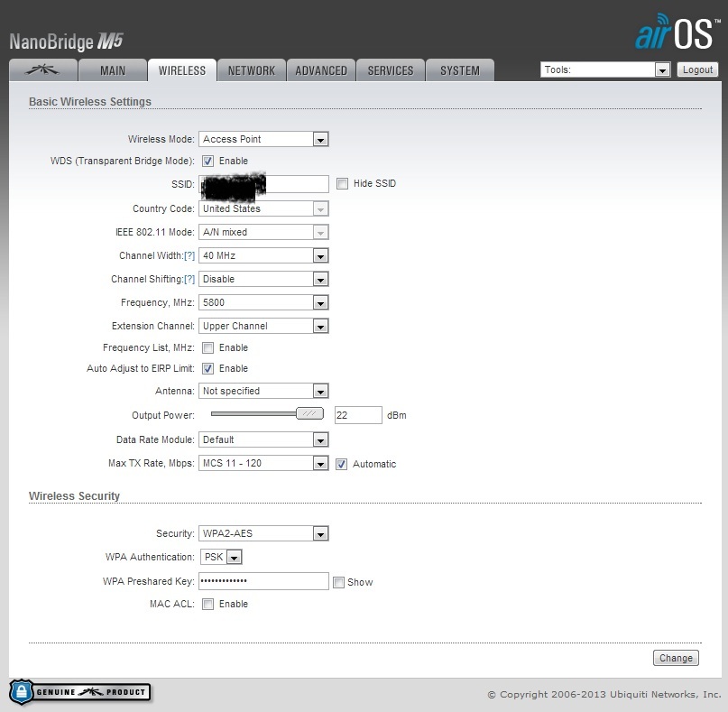Click the airOS logo

pos(677,32)
